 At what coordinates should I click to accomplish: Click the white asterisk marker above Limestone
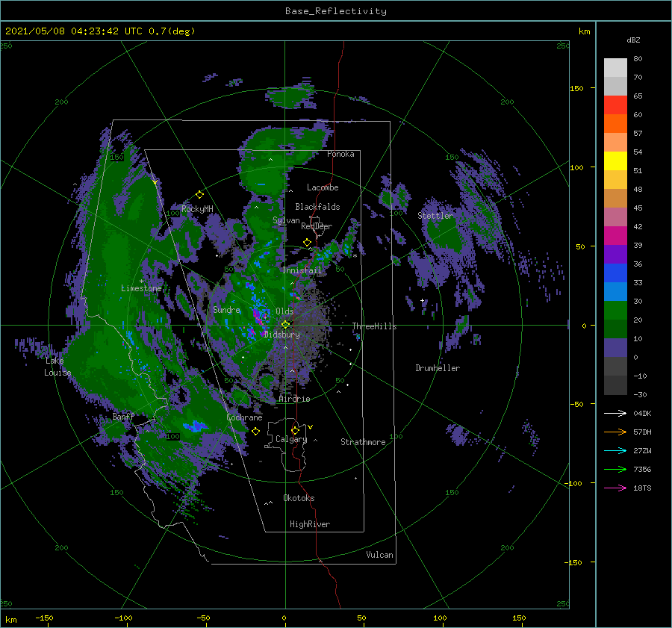click(141, 282)
